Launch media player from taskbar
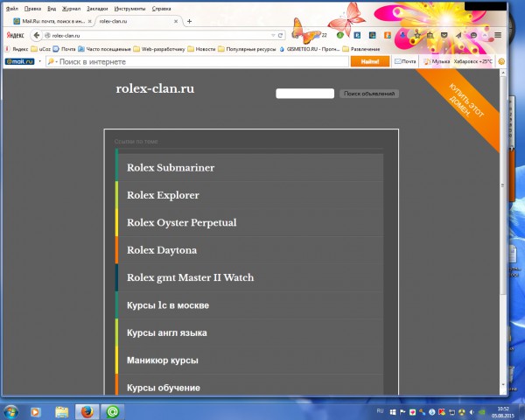 click(x=36, y=411)
